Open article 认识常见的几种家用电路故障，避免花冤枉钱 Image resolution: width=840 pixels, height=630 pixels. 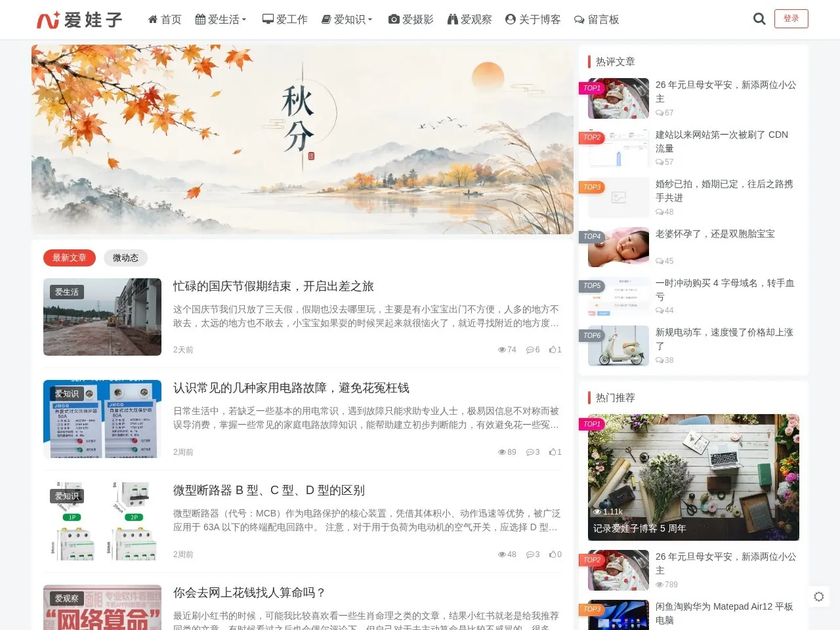pyautogui.click(x=291, y=388)
